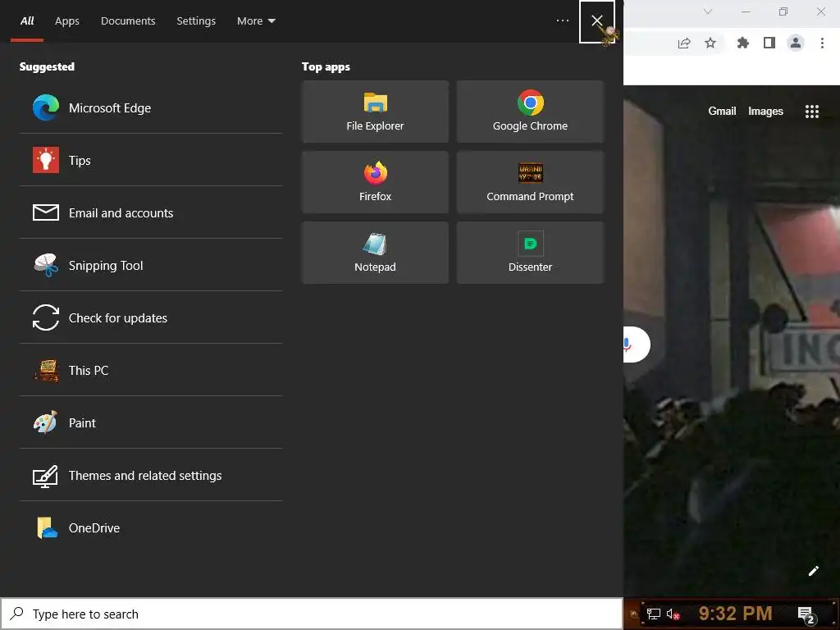Open Chrome profile avatar menu

tap(796, 43)
